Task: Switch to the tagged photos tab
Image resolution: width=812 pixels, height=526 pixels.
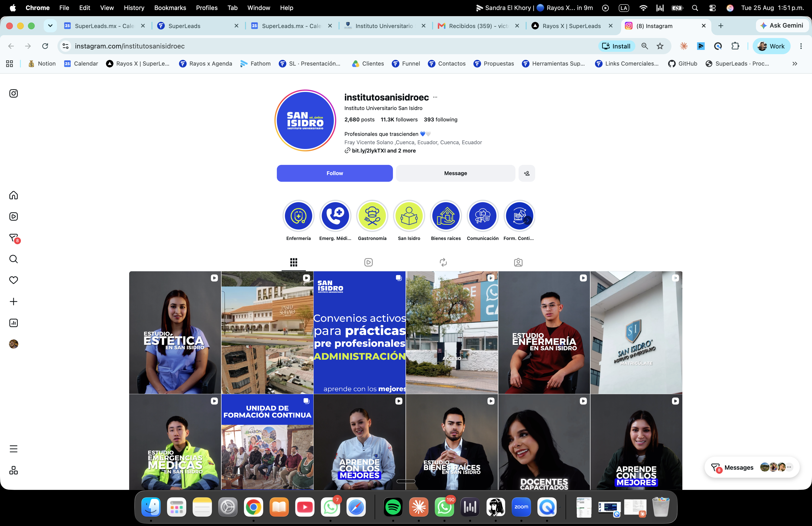Action: tap(518, 262)
